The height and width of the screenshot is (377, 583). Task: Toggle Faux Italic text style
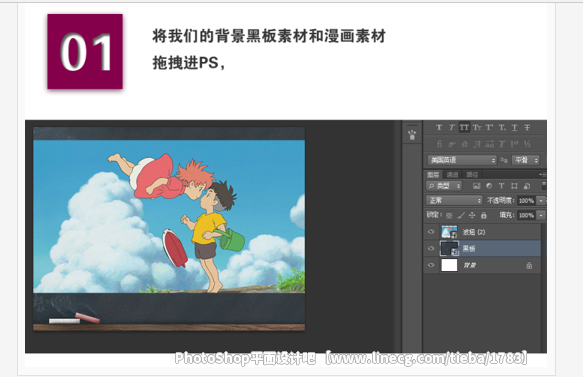coord(451,128)
